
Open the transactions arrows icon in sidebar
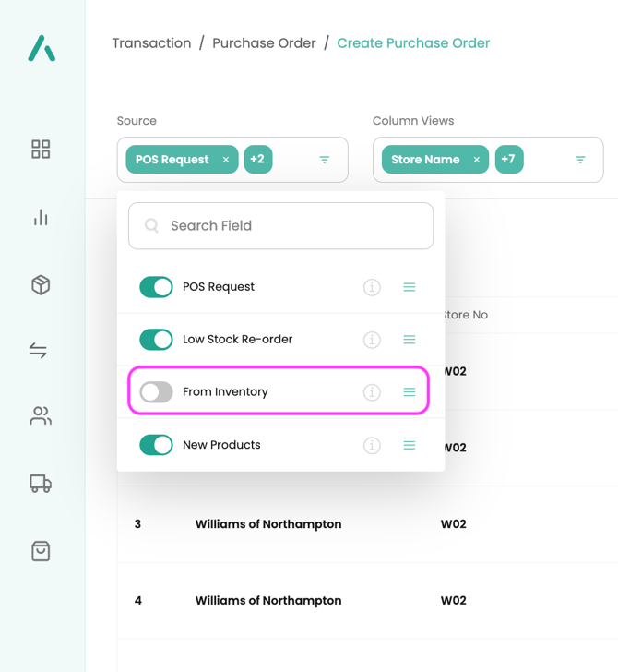(39, 351)
